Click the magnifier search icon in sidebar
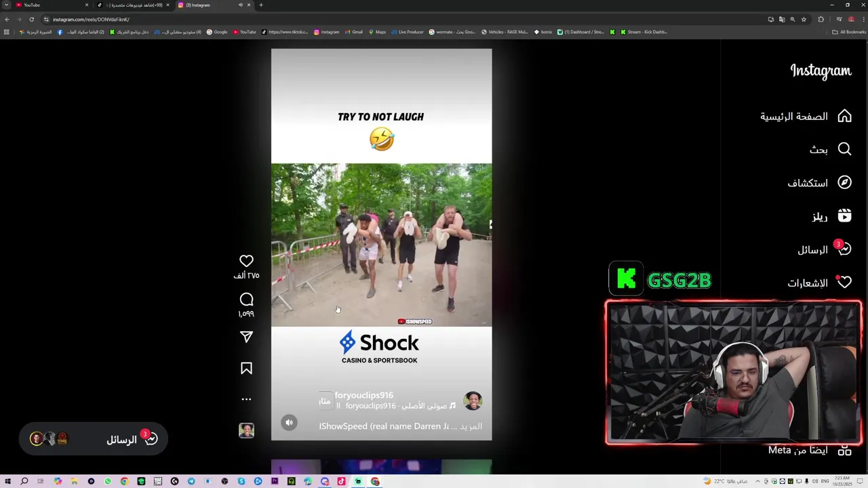Image resolution: width=868 pixels, height=488 pixels. pos(844,149)
